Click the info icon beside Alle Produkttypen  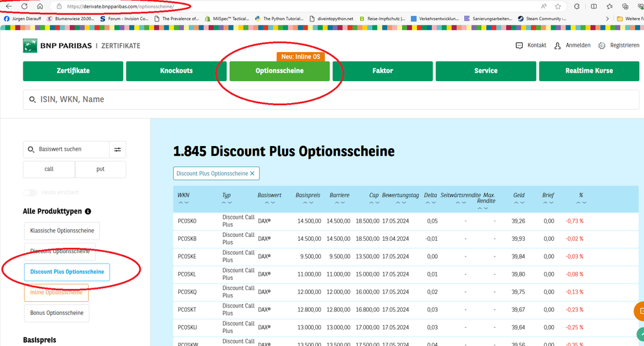point(88,212)
